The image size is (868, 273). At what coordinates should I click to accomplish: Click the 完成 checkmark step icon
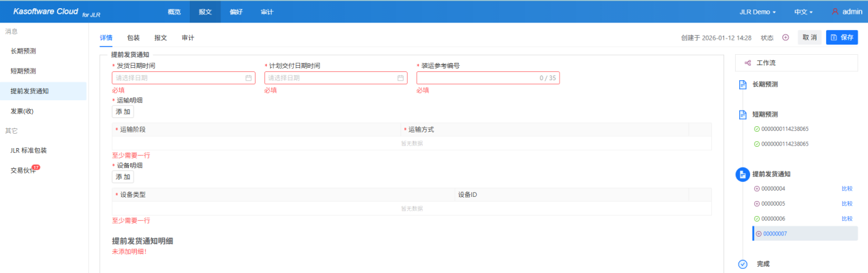(x=743, y=264)
